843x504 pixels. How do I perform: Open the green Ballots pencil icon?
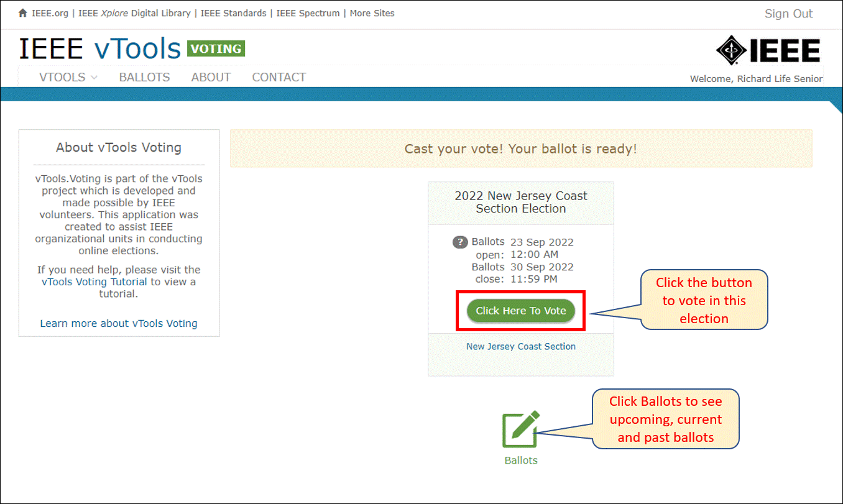pyautogui.click(x=521, y=429)
